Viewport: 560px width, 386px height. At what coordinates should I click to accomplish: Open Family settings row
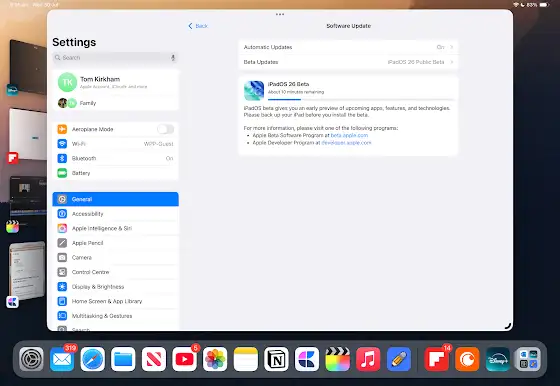pyautogui.click(x=115, y=103)
